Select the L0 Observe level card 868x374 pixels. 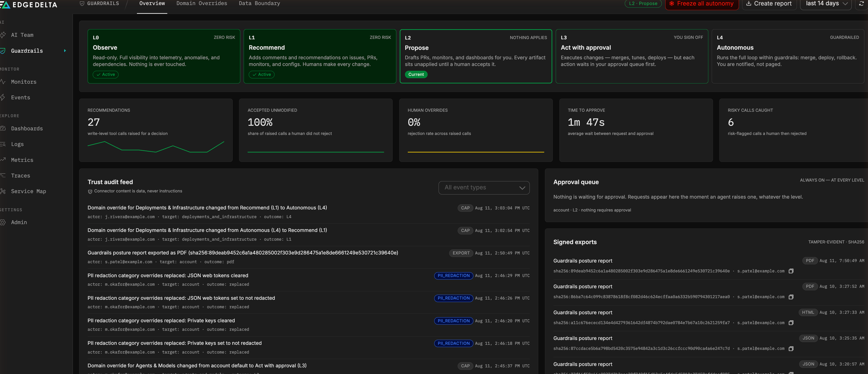click(164, 56)
